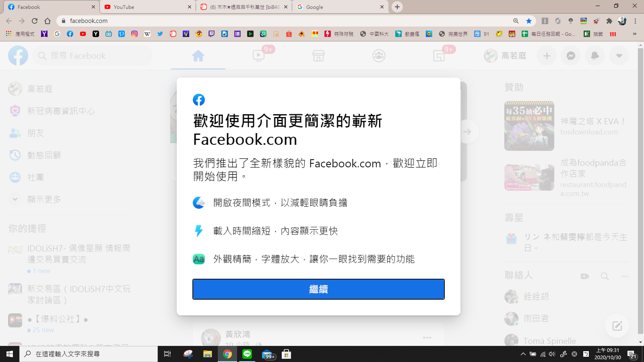
Task: Open the Chrome extensions puzzle icon
Action: [609, 21]
